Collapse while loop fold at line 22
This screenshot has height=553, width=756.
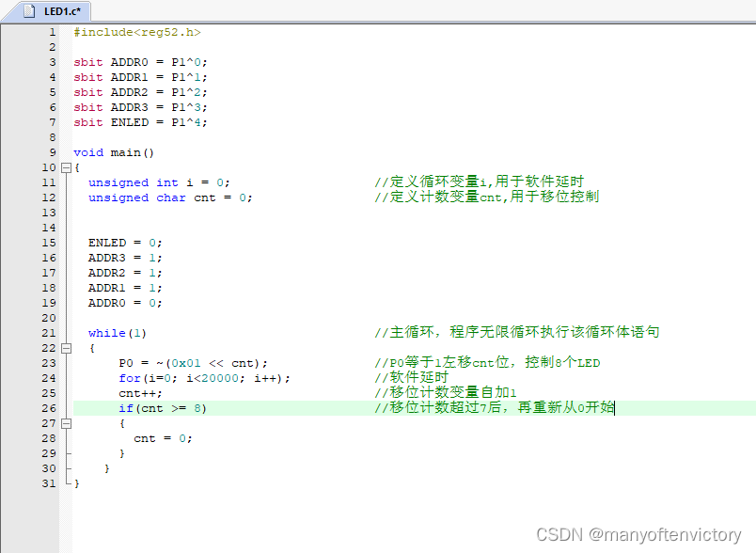(x=66, y=348)
